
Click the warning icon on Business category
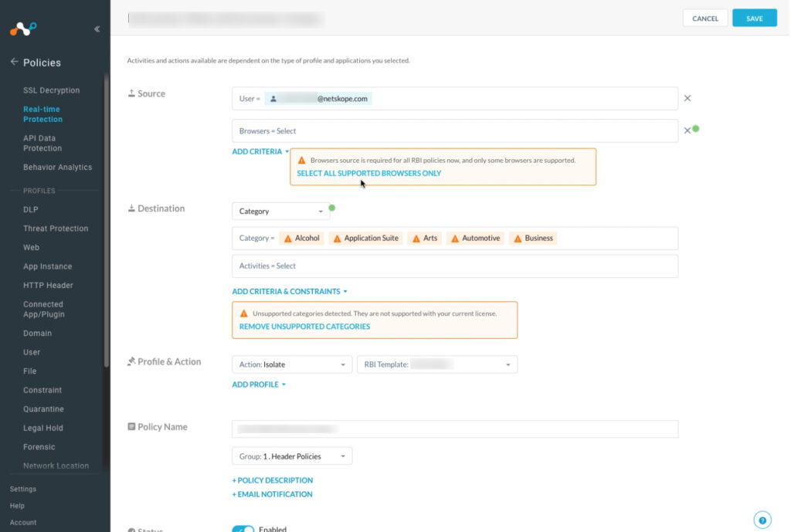pos(516,239)
